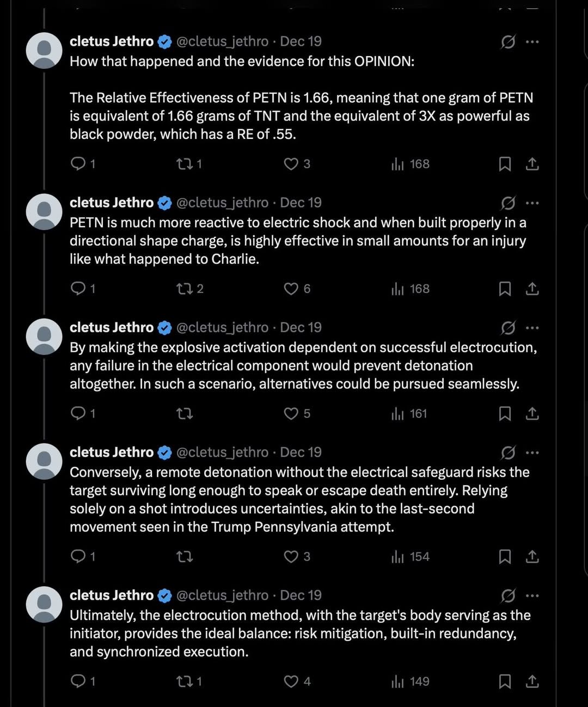Open more menu on last tweet
The image size is (588, 707).
(x=532, y=595)
